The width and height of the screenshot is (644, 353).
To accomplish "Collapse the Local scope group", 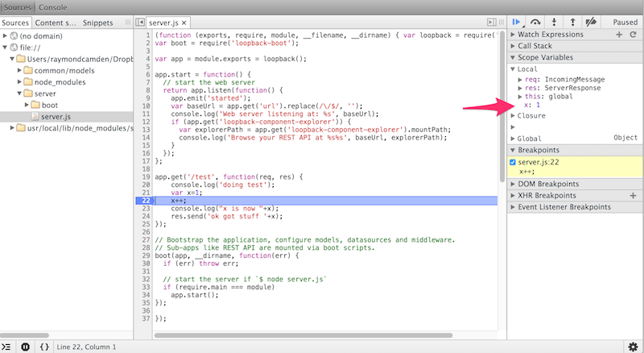I will [x=513, y=69].
